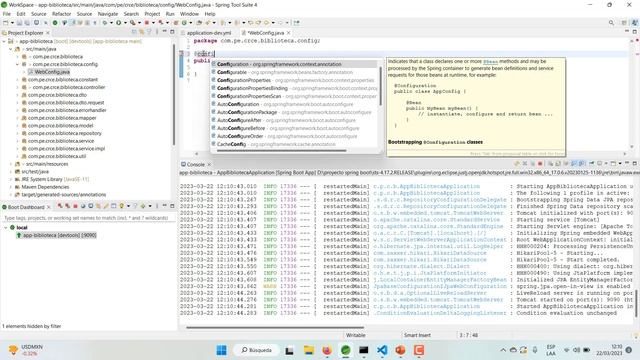Maximize the Boot Dashboard panel
This screenshot has height=360, width=640.
[172, 206]
